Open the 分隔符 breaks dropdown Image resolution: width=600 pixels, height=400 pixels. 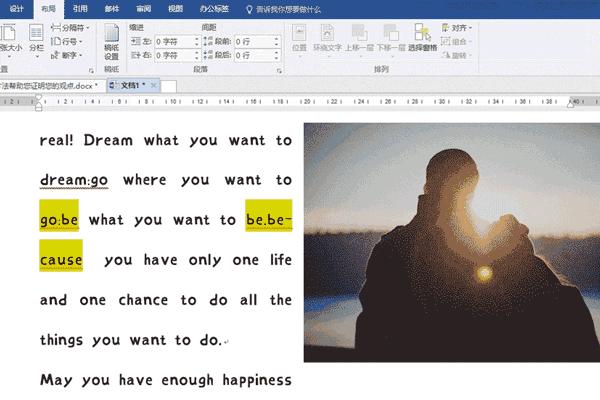point(70,28)
